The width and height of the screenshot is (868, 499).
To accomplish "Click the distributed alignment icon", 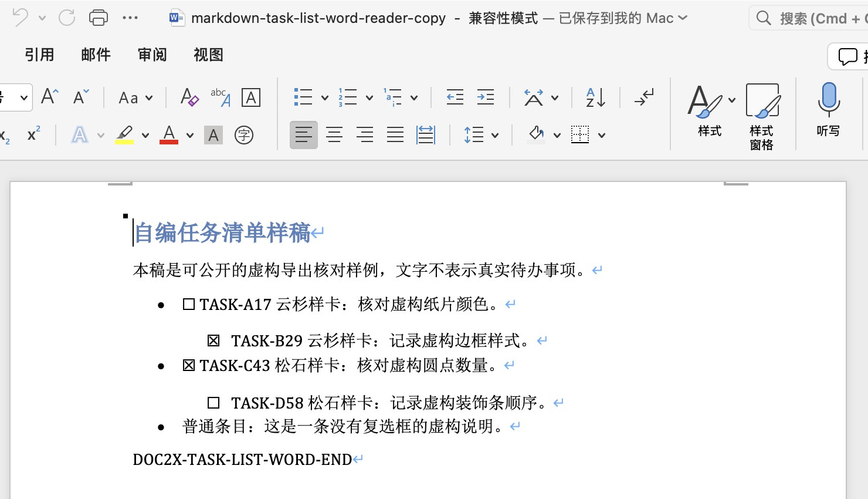I will pos(426,135).
